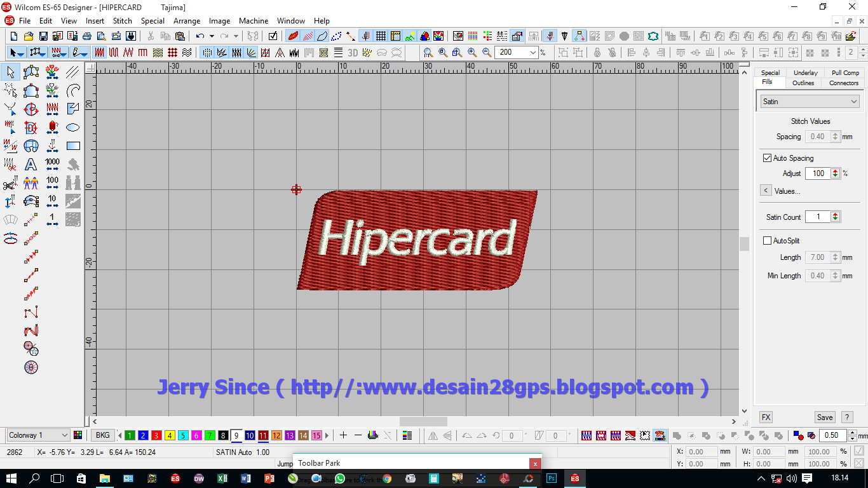Click the Paste clipboard icon
Image resolution: width=868 pixels, height=488 pixels.
tap(180, 36)
